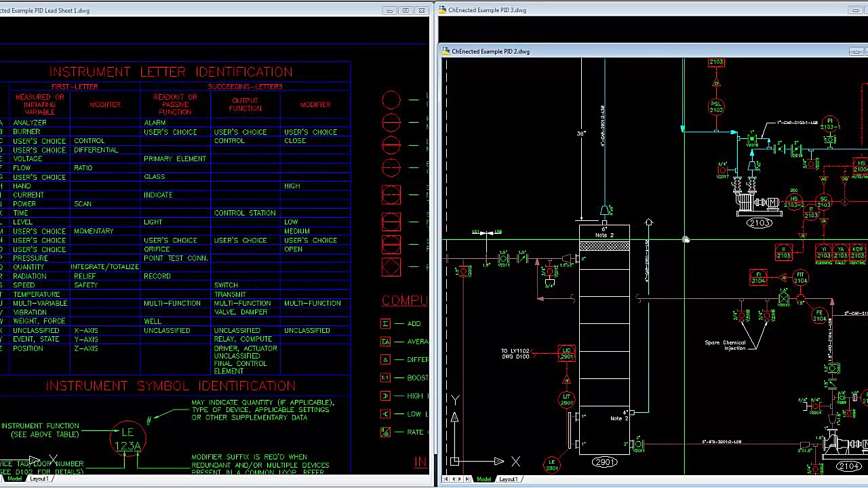Select the FE 2104 flow element bubble
The height and width of the screenshot is (488, 868).
(x=820, y=315)
